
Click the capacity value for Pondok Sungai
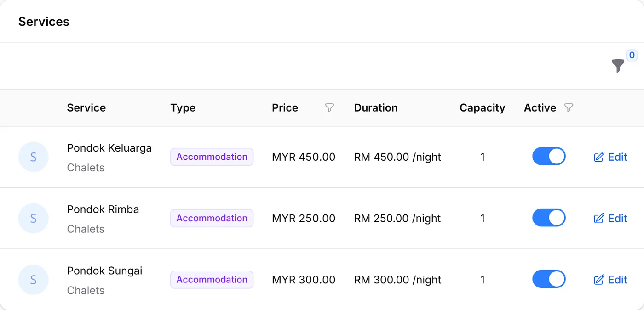483,280
